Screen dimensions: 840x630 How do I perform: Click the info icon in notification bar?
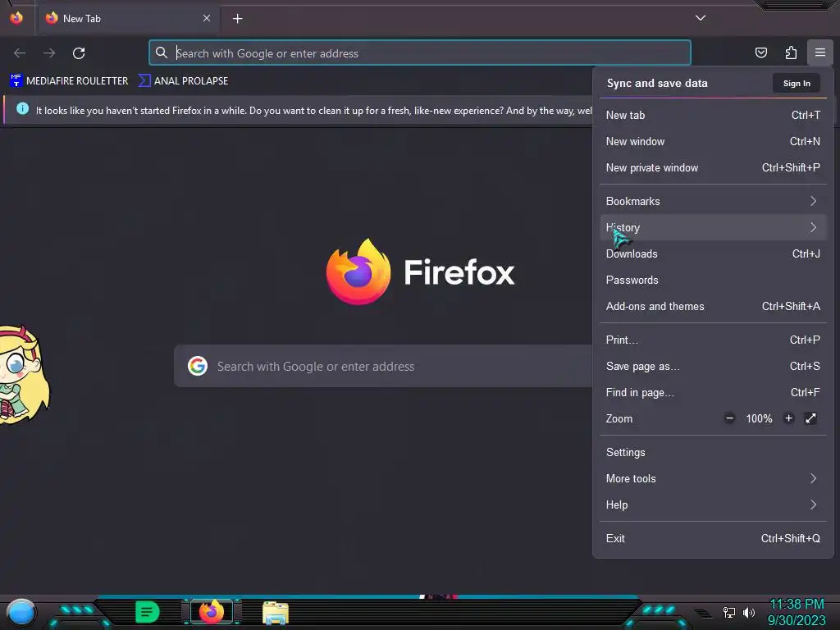pos(22,109)
